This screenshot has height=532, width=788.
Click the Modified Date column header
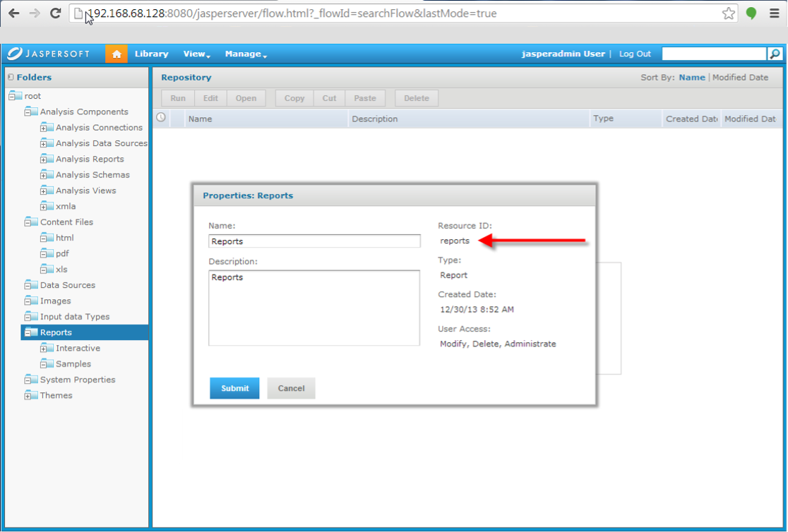coord(751,119)
